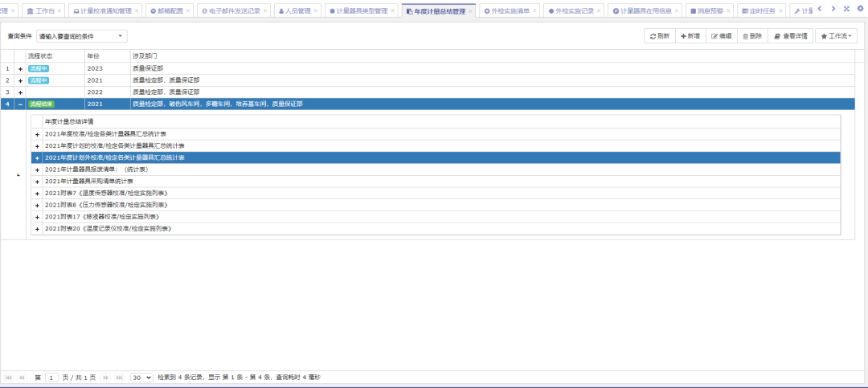Click the 流程状态 column header
The image size is (868, 388).
point(55,56)
